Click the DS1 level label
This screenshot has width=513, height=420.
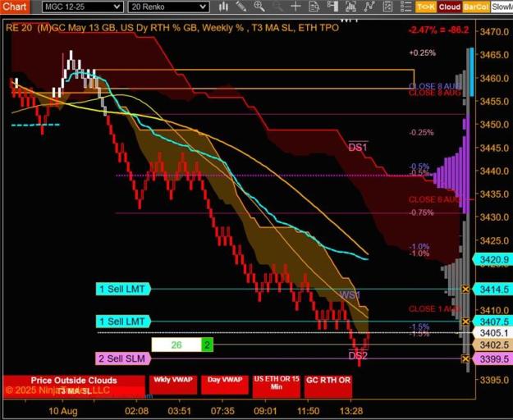coord(358,148)
